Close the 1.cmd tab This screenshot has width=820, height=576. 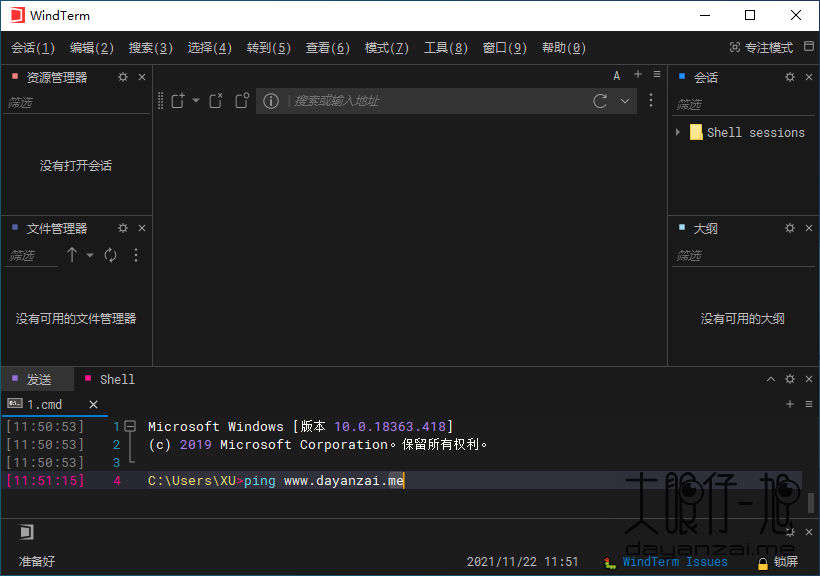(93, 404)
